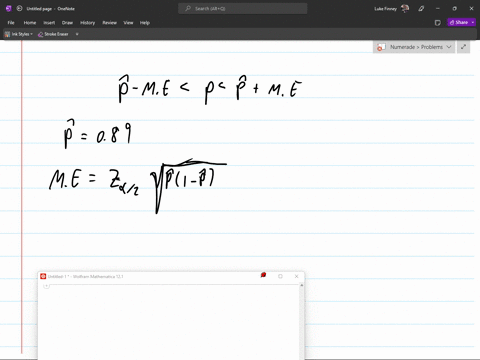Click the purple Share button
The image size is (480, 360).
[x=459, y=22]
